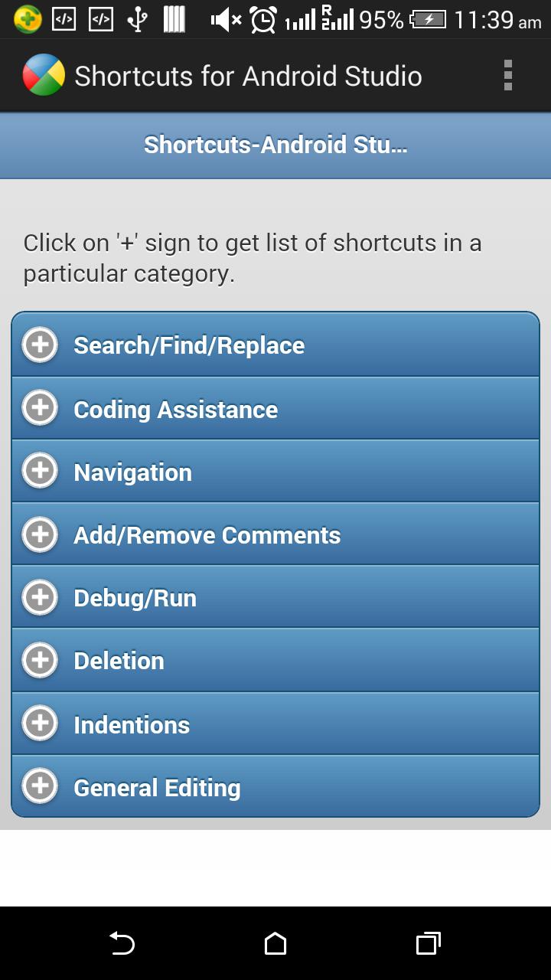Click the Shortcuts-Android Studio header bar

click(275, 145)
